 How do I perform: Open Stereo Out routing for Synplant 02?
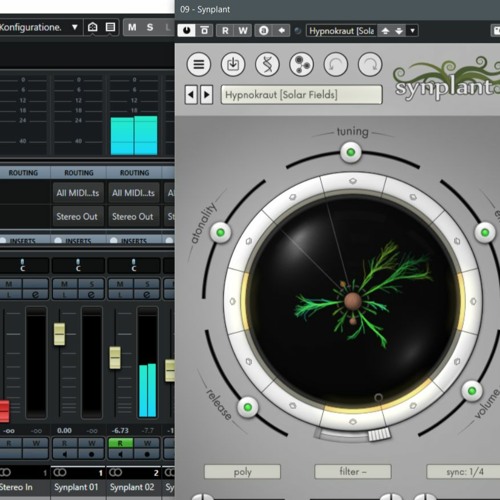click(x=133, y=217)
